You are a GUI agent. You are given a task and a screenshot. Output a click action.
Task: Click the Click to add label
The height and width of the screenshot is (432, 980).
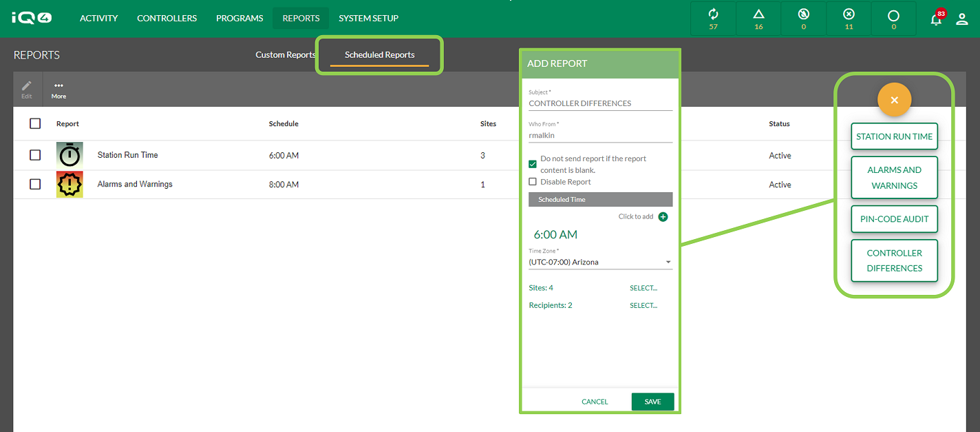point(636,216)
